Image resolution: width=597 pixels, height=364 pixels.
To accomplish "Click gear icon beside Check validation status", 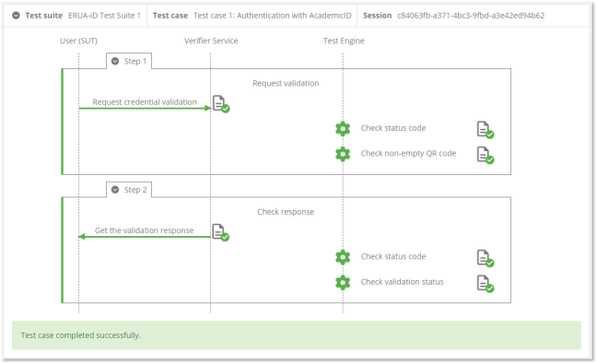I will coord(343,283).
